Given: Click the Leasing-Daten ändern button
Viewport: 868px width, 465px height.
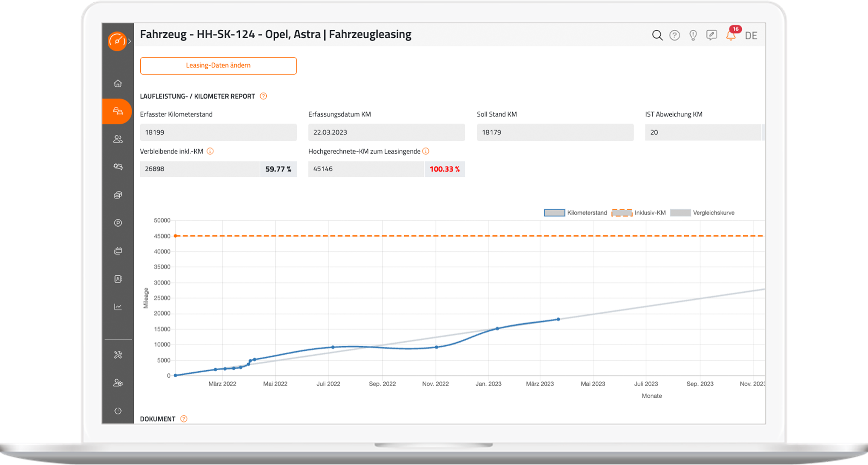Looking at the screenshot, I should (218, 65).
